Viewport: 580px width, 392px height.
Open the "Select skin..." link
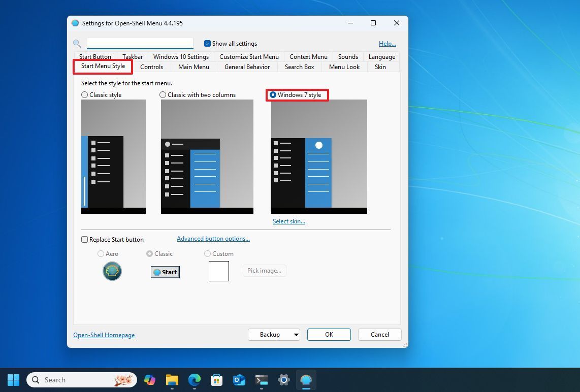(x=288, y=221)
